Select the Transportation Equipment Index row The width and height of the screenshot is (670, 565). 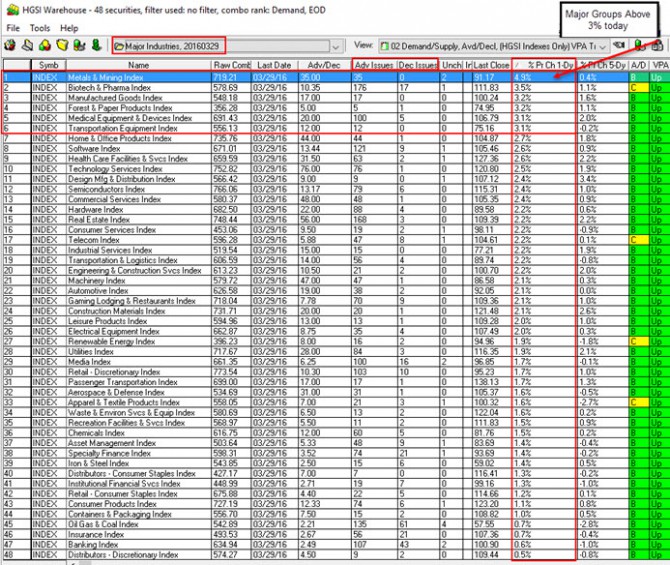[x=336, y=128]
